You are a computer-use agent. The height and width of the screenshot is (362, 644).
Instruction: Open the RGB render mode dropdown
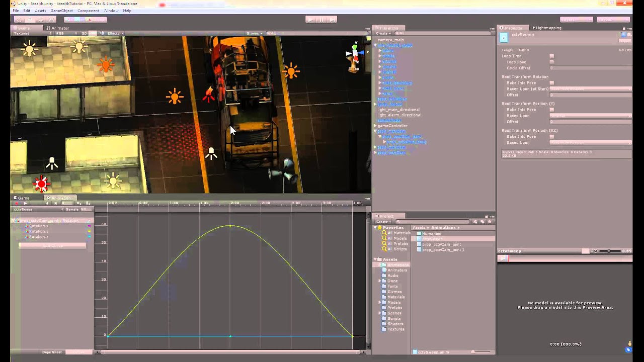pyautogui.click(x=67, y=33)
